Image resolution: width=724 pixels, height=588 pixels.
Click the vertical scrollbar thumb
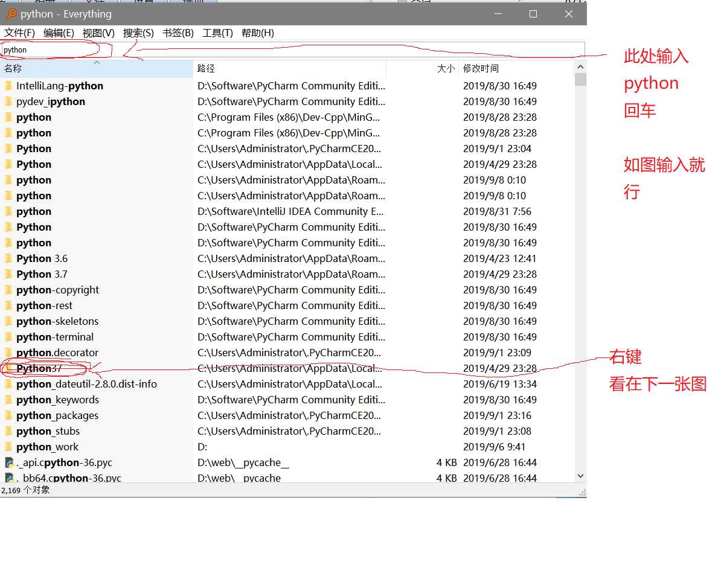tap(580, 79)
